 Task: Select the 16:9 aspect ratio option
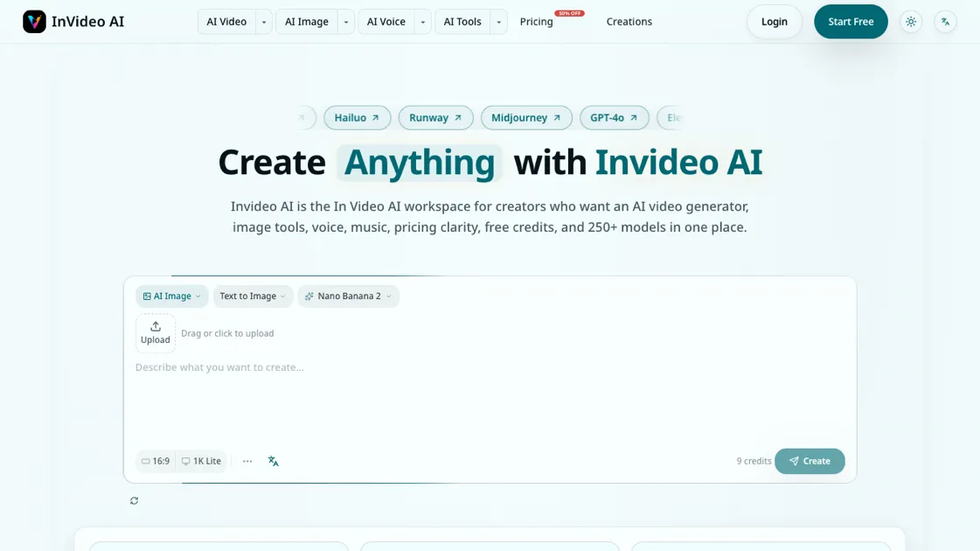pyautogui.click(x=156, y=461)
